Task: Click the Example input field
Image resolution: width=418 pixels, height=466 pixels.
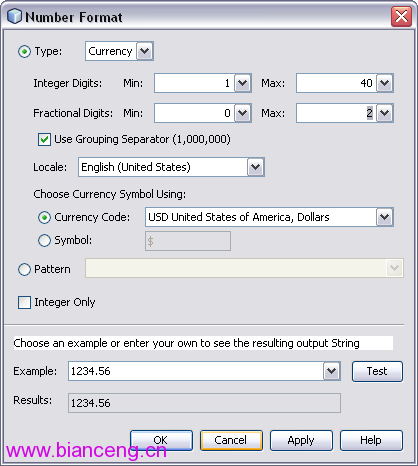Action: pyautogui.click(x=196, y=371)
